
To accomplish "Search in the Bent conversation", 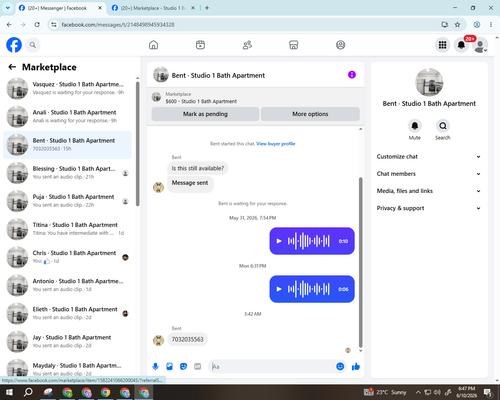I will point(443,126).
